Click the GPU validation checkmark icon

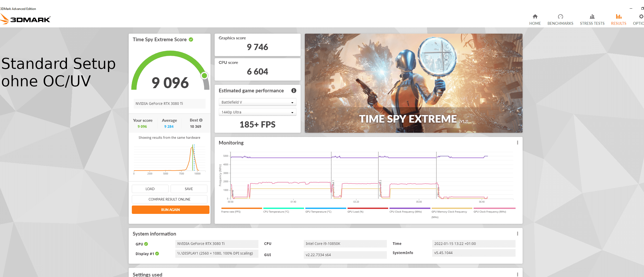coord(146,244)
